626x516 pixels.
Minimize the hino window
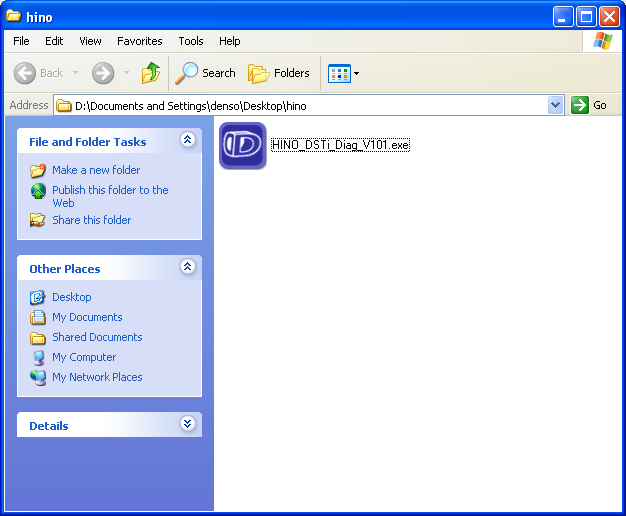coord(563,17)
